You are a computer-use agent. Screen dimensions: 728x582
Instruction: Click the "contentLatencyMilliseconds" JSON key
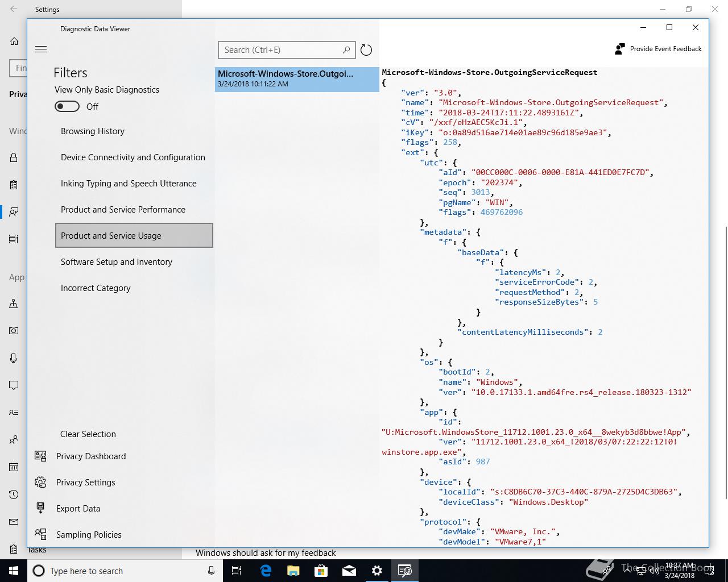(x=524, y=332)
